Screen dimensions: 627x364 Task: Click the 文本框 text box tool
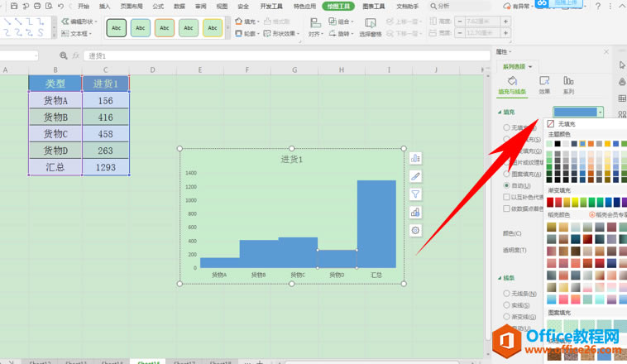coord(76,34)
